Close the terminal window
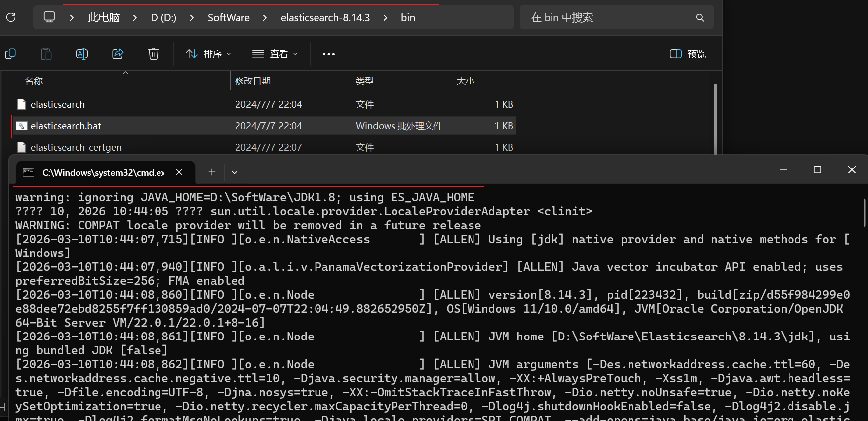 [852, 170]
